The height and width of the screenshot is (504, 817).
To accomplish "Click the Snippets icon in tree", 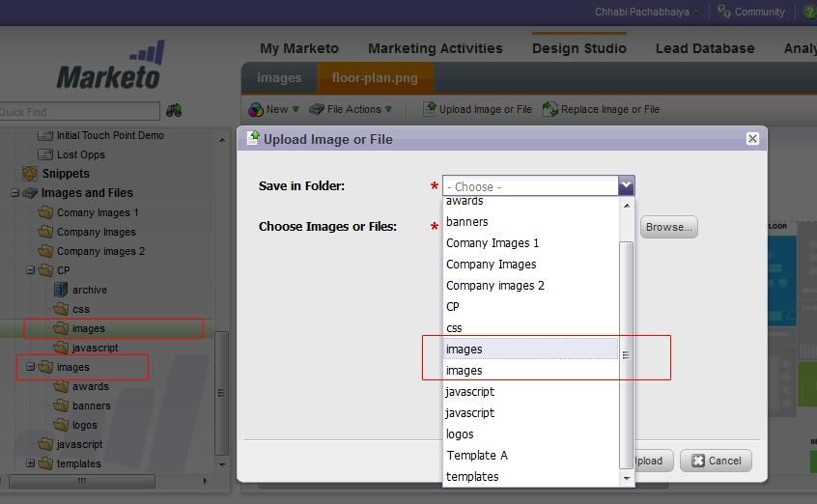I will point(30,174).
